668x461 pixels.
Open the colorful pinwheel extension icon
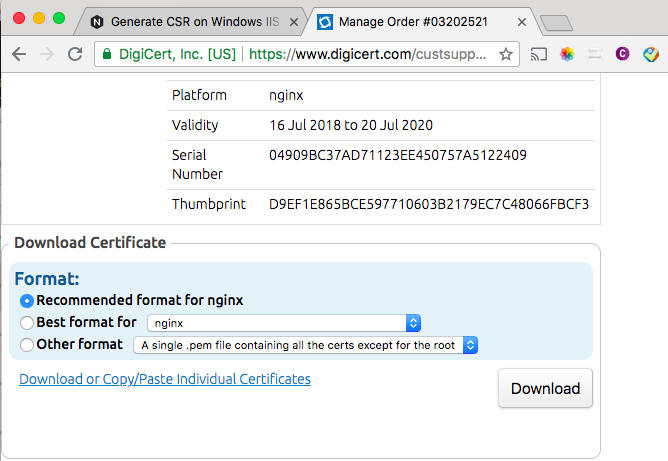567,55
